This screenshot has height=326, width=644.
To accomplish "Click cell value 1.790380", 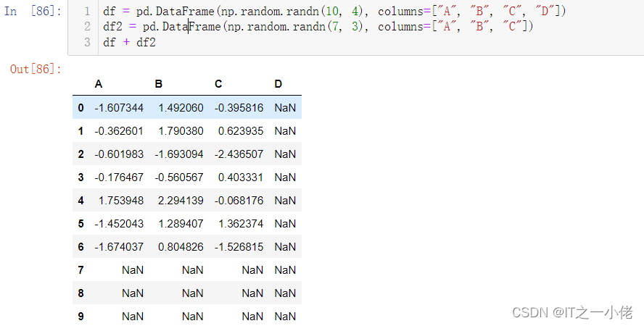I will (181, 131).
